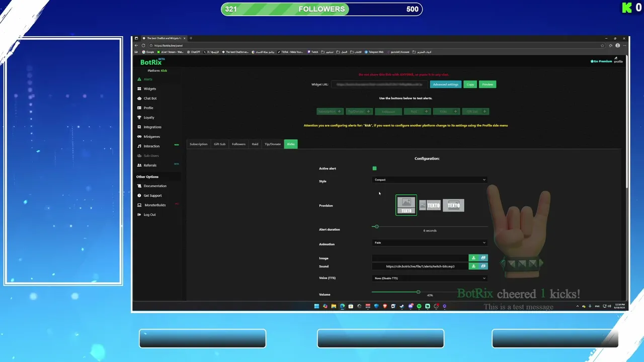Screen dimensions: 644x362
Task: Open Spotify from the taskbar
Action: (419, 306)
